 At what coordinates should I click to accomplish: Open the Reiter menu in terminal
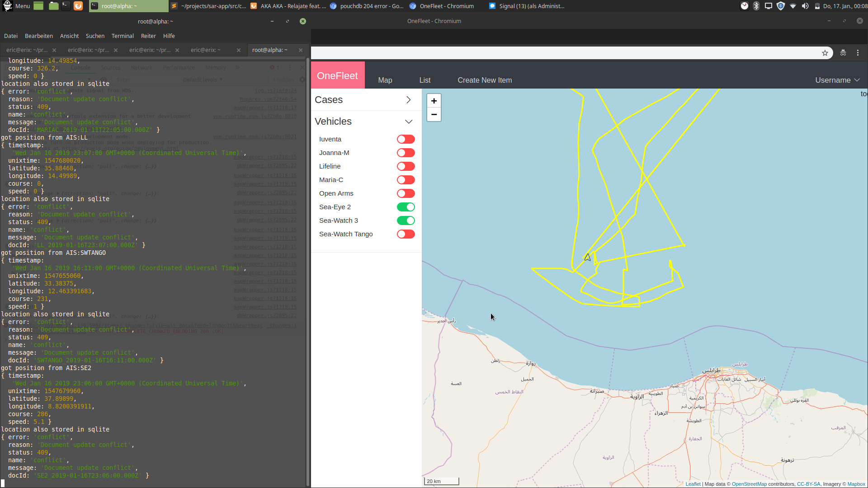[148, 36]
